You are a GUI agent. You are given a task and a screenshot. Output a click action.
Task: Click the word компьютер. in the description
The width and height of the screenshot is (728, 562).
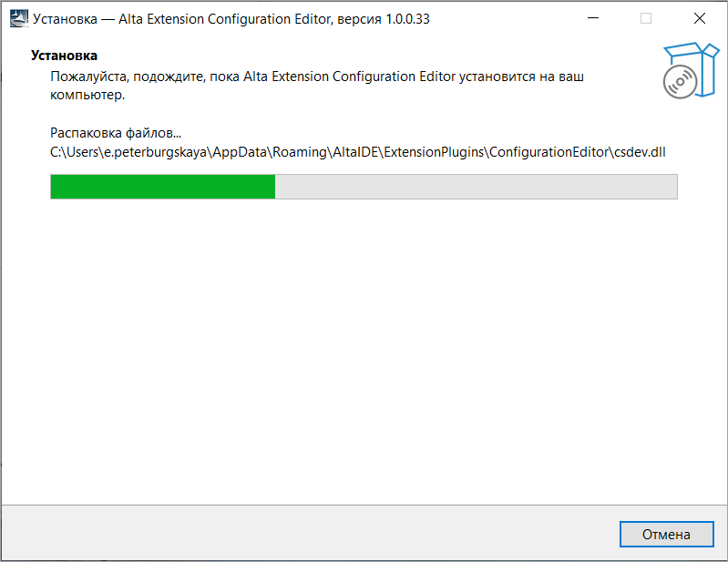(87, 95)
